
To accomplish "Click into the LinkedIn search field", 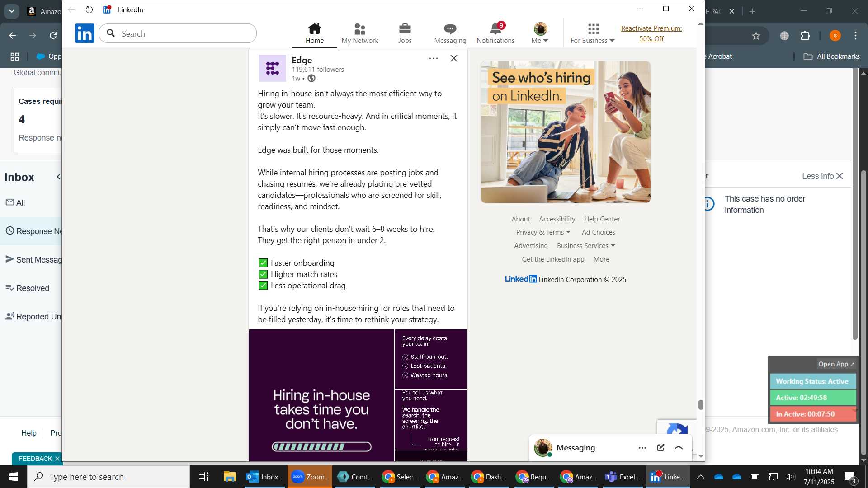I will click(178, 33).
